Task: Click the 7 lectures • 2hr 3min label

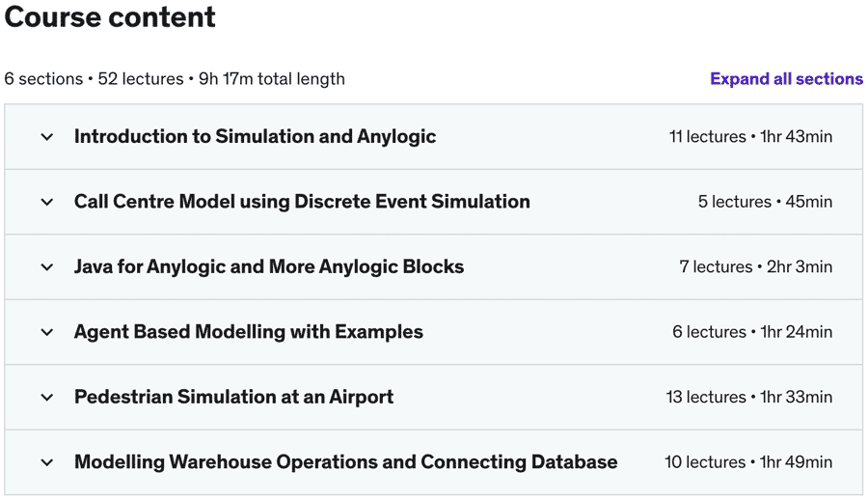Action: click(x=755, y=267)
